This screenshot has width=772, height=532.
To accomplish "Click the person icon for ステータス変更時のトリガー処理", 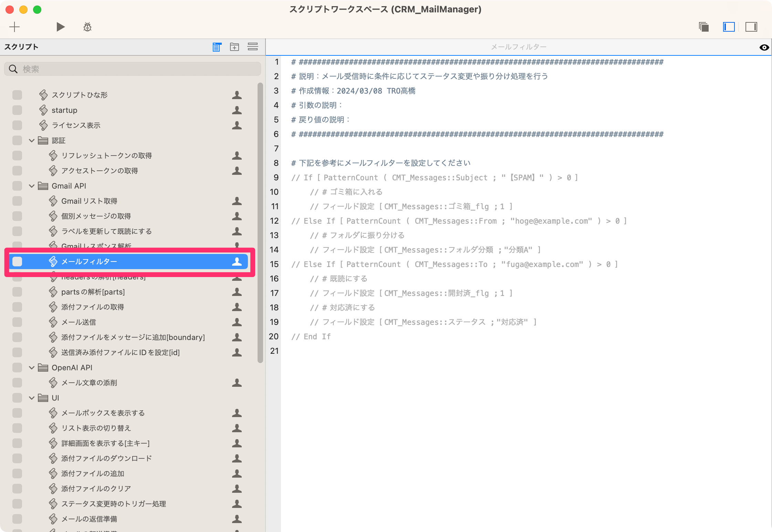I will click(237, 504).
